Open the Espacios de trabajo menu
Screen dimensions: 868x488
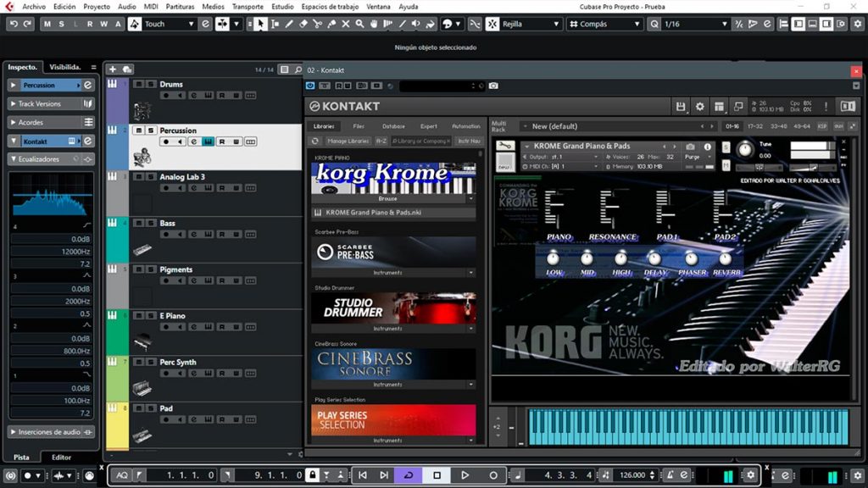pos(330,7)
